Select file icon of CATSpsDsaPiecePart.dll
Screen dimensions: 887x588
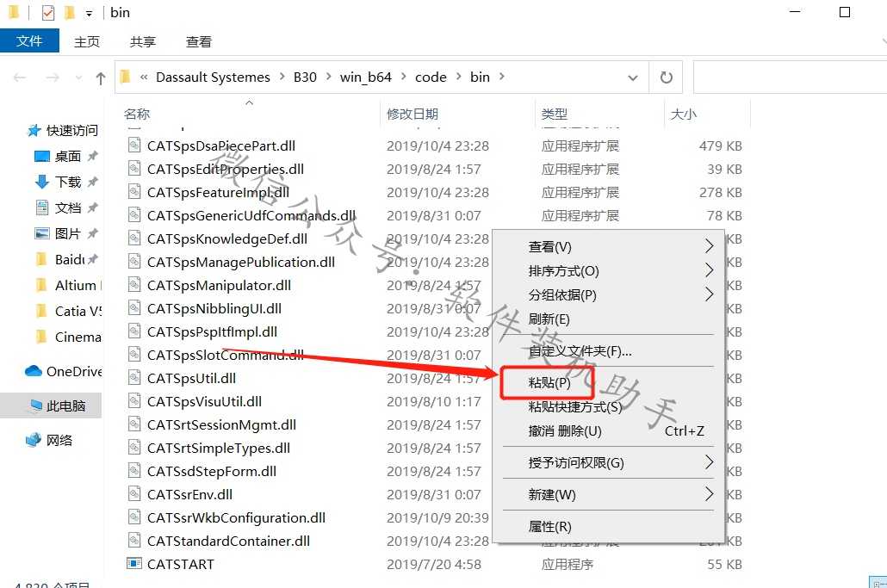(134, 145)
